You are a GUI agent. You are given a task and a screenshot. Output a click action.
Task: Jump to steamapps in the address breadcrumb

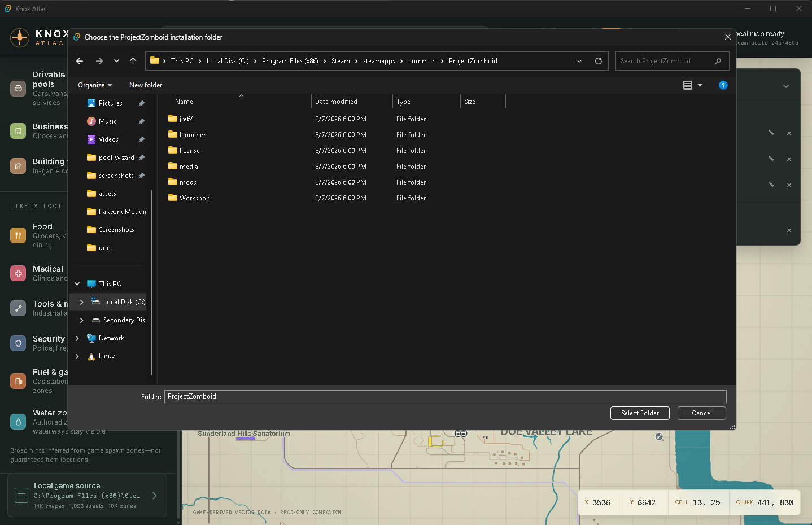coord(379,61)
